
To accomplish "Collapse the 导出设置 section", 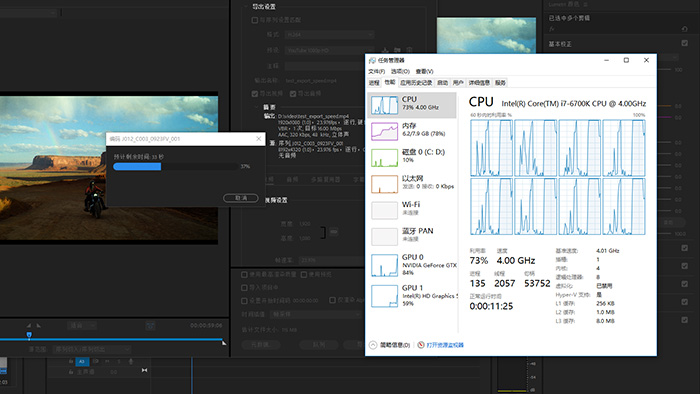I will (246, 6).
